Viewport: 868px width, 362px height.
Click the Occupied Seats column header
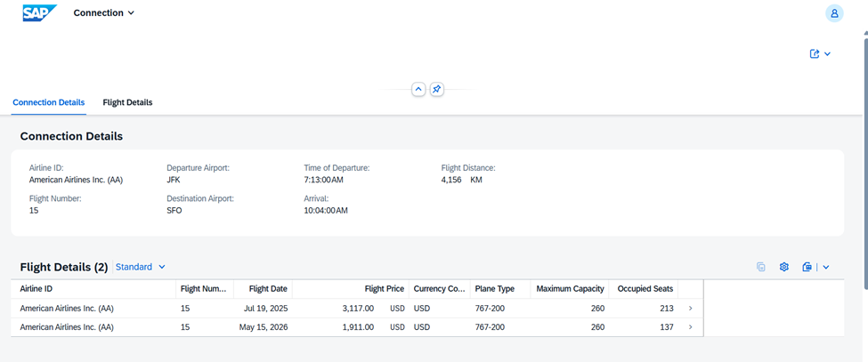[645, 289]
